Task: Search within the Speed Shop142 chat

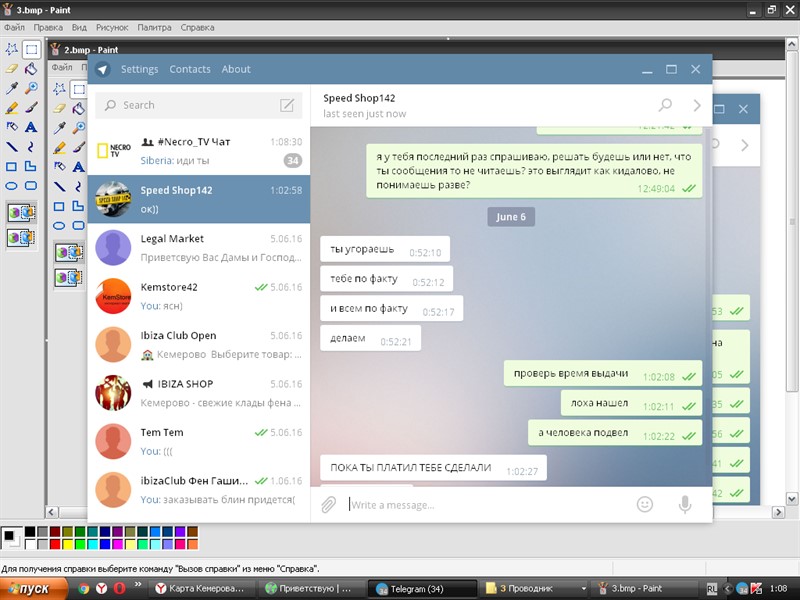Action: [x=665, y=105]
